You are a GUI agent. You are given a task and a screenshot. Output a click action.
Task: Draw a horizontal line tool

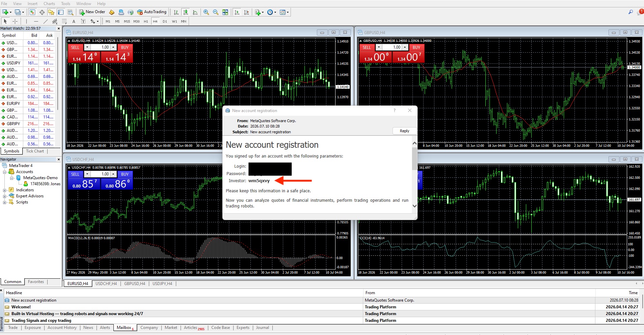click(36, 21)
